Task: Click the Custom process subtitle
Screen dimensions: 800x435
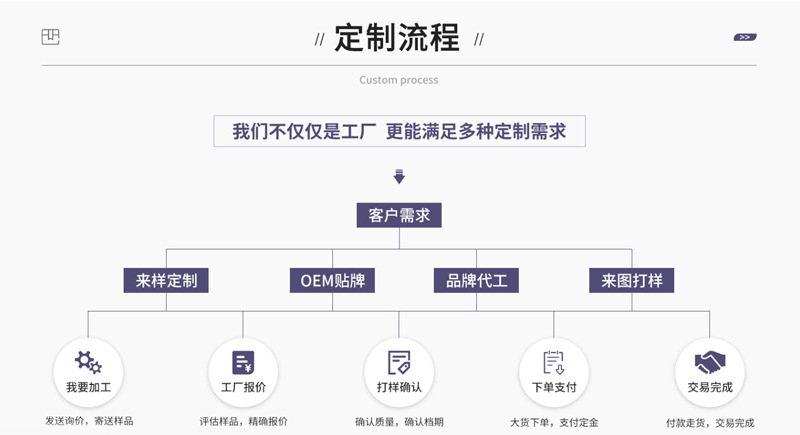Action: point(398,80)
